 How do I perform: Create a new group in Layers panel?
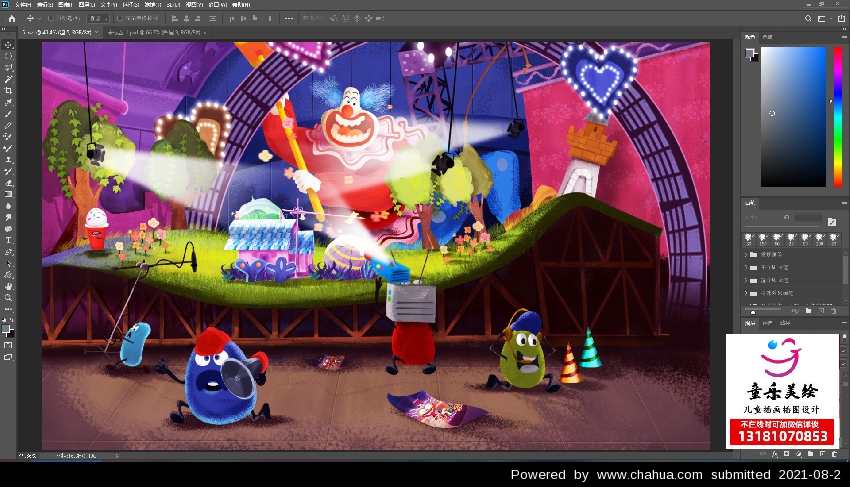click(x=810, y=454)
